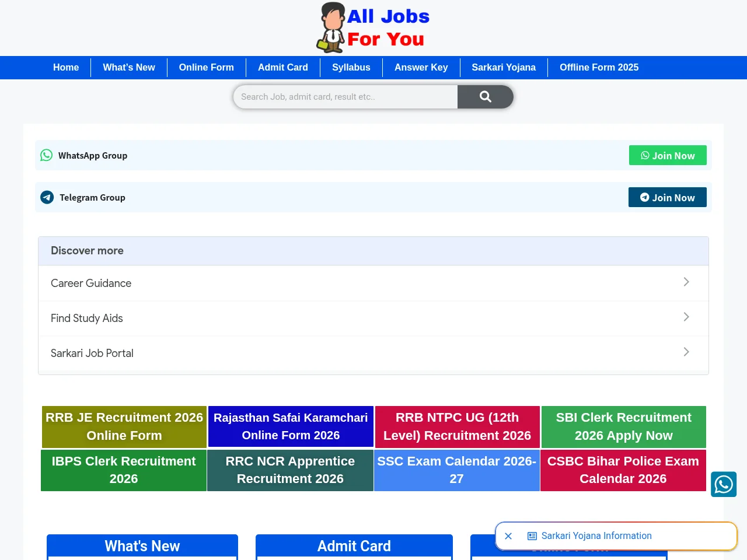Open Rajasthan Safai Karamchari Online Form 2026

(291, 426)
